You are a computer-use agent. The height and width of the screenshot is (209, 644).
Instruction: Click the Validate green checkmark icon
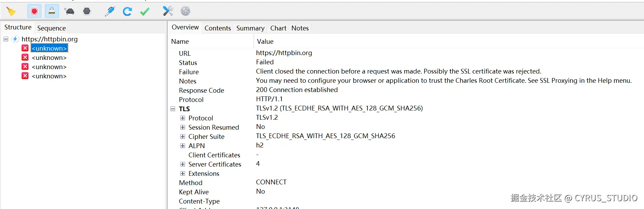(145, 11)
